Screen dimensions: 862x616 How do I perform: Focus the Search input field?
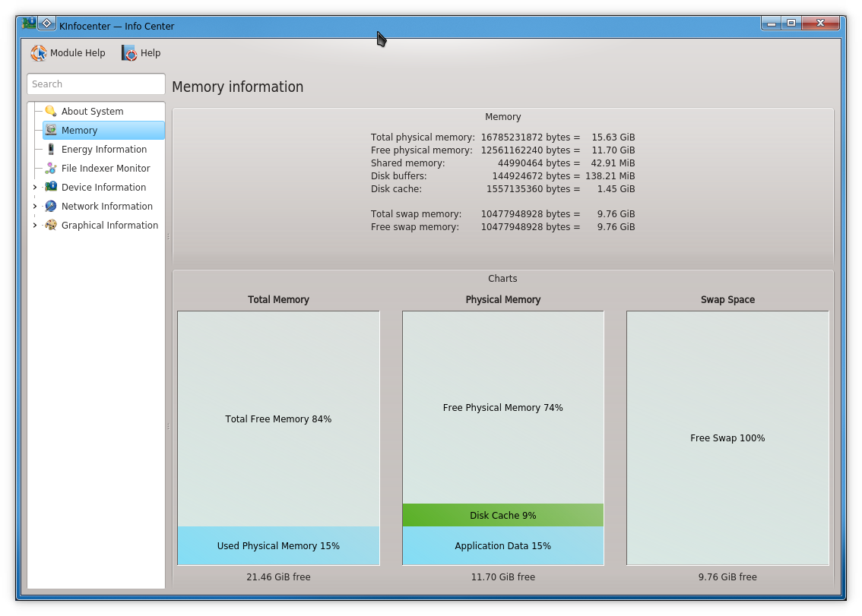[97, 84]
